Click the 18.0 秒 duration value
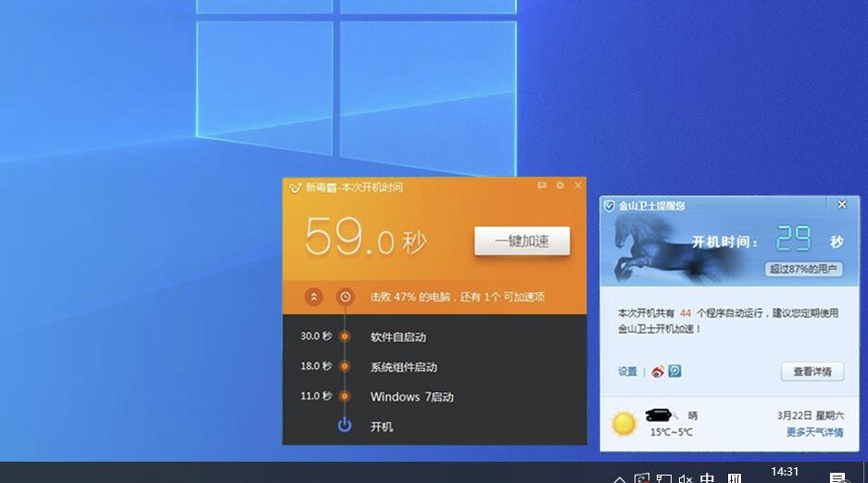Image resolution: width=868 pixels, height=483 pixels. (316, 366)
